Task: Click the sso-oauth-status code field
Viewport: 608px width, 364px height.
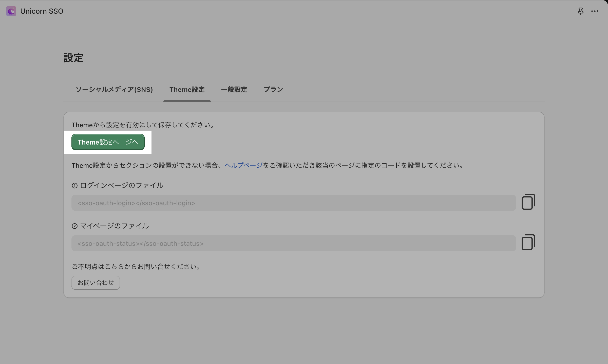Action: pyautogui.click(x=293, y=244)
